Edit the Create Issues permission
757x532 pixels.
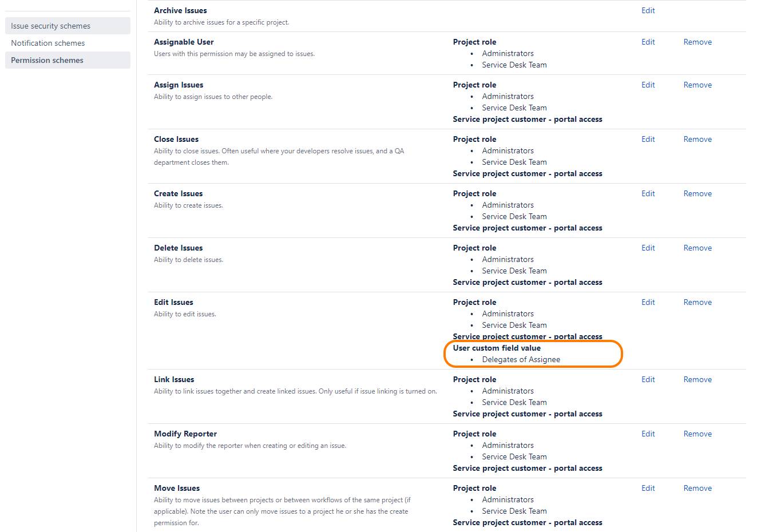[648, 193]
